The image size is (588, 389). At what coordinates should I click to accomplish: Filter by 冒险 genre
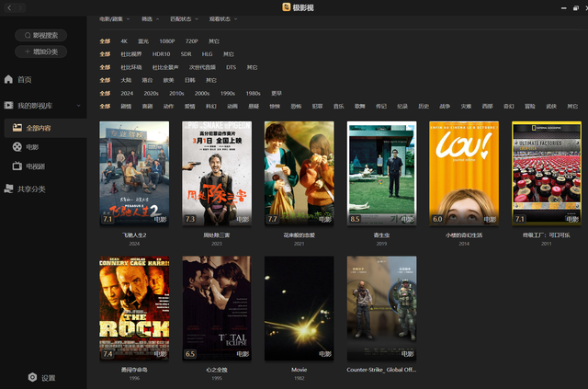pyautogui.click(x=530, y=107)
